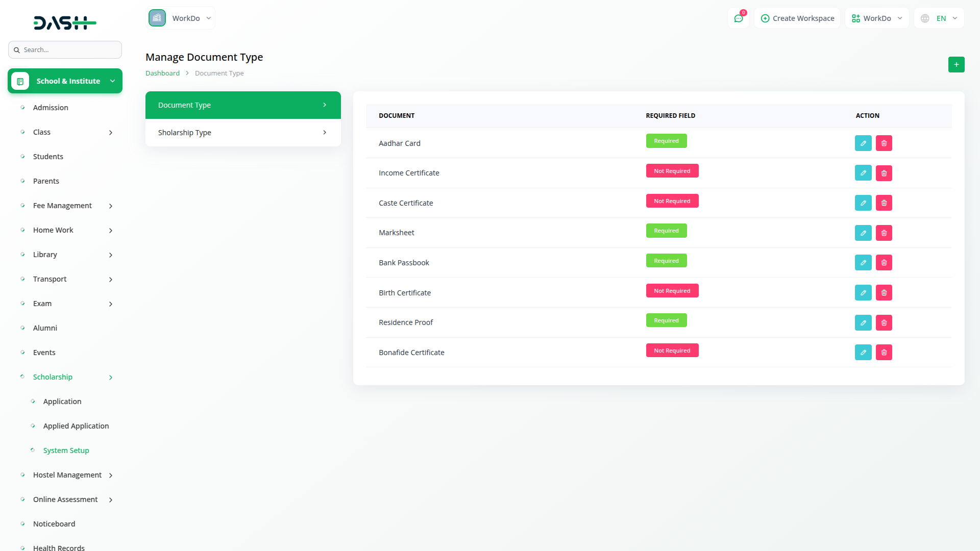
Task: Click trash icon for Bank Passbook
Action: 884,263
